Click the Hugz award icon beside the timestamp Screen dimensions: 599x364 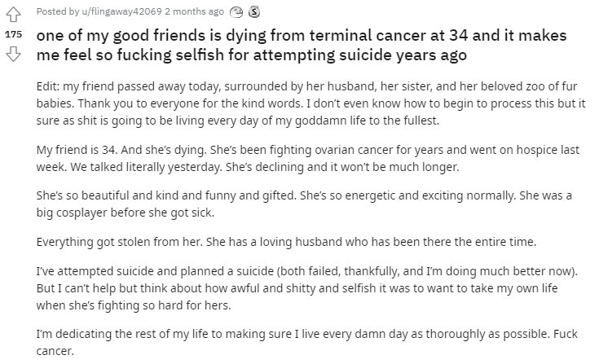point(236,12)
